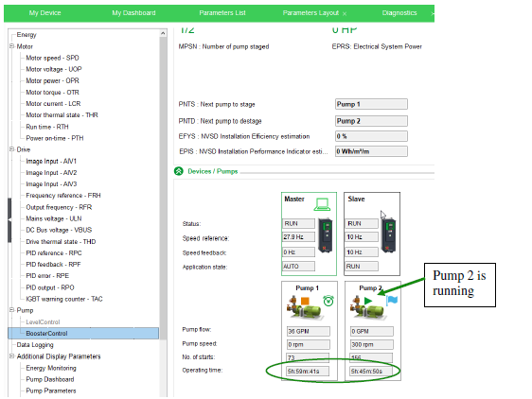Switch to the My Dashboard tab
The height and width of the screenshot is (399, 532).
[133, 13]
